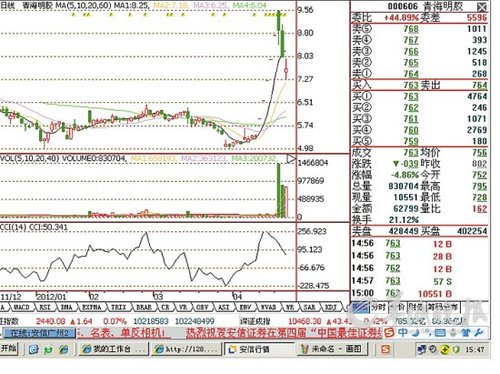
Task: Open the EXPMA indicator tab
Action: point(91,307)
